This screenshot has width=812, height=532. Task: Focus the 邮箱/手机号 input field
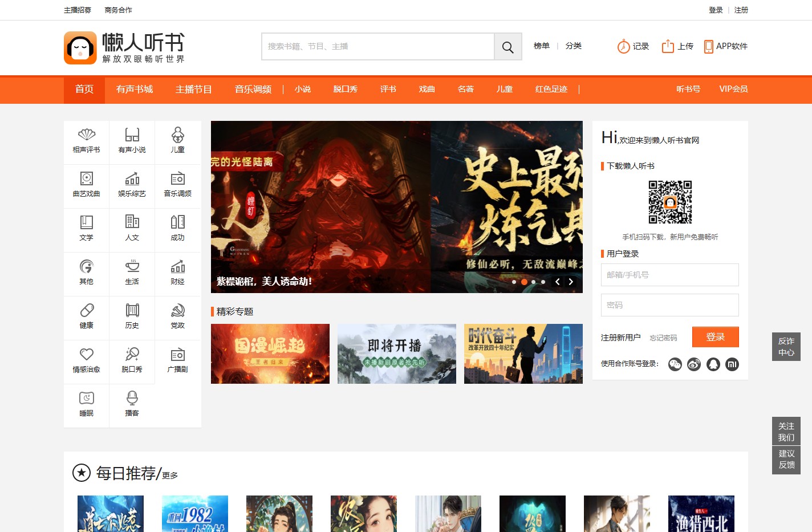pos(670,275)
